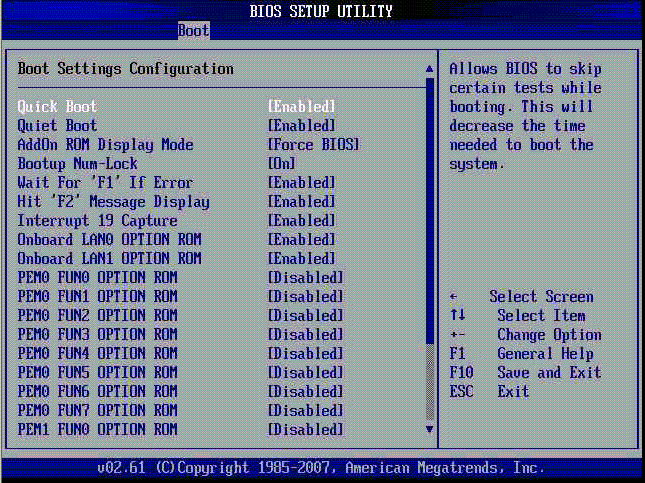Toggle Onboard LAN1 OPTION ROM value
The image size is (645, 483).
(x=302, y=258)
